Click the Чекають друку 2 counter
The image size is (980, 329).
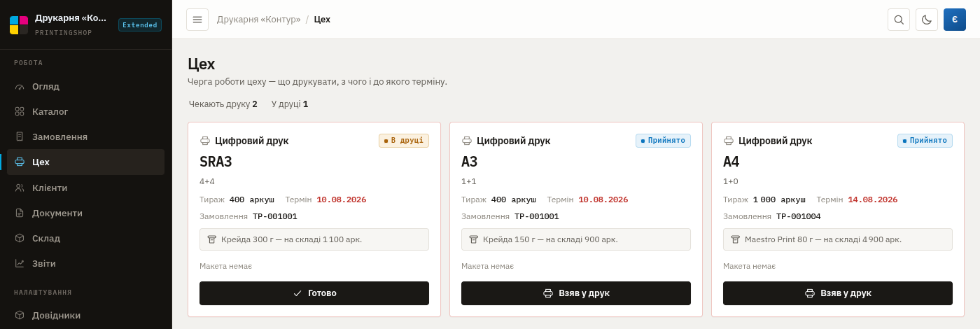223,104
